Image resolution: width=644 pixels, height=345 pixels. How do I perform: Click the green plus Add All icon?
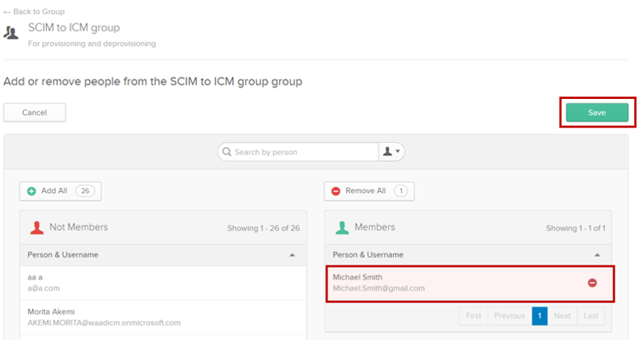pyautogui.click(x=32, y=191)
